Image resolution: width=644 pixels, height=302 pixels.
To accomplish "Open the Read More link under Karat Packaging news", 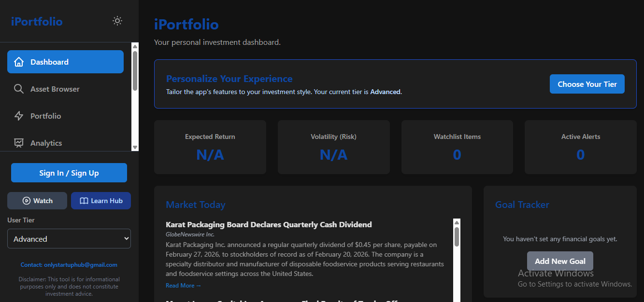I will point(183,285).
